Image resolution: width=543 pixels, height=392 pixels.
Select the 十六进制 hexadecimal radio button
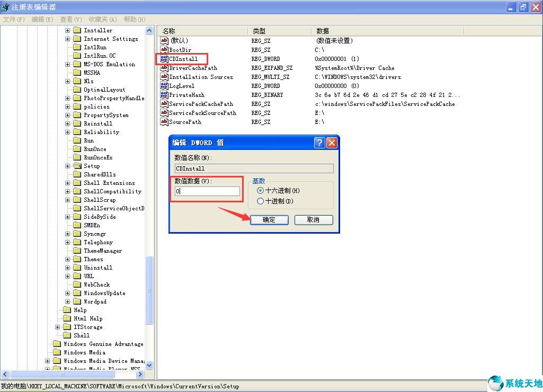(261, 191)
